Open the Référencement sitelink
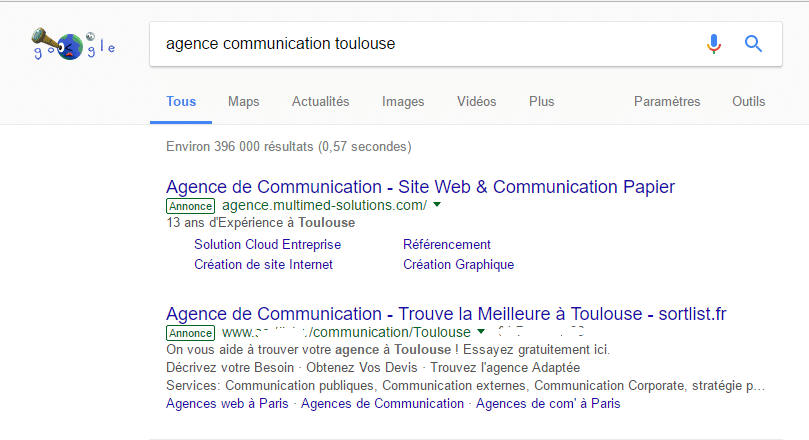809x440 pixels. [447, 245]
